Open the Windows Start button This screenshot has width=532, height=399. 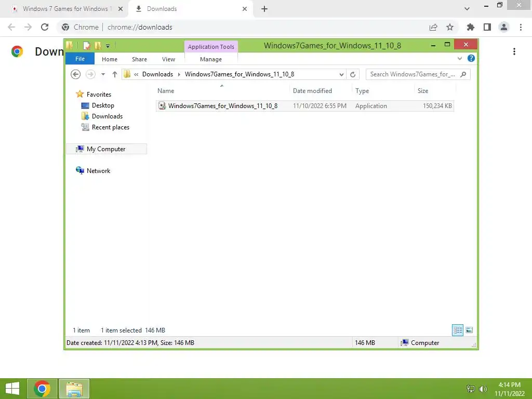[12, 389]
